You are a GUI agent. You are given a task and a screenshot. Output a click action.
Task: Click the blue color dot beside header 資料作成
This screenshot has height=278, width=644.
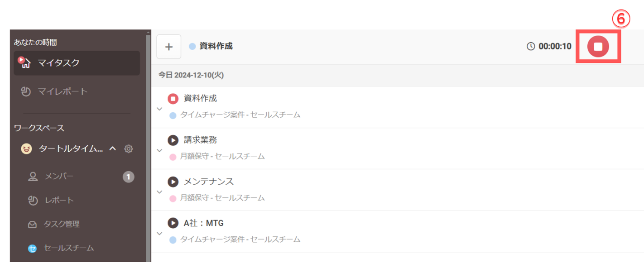click(x=192, y=47)
